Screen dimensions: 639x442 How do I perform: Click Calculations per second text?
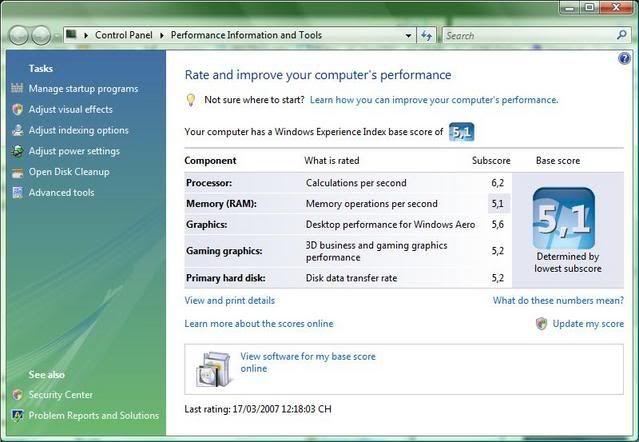(356, 183)
